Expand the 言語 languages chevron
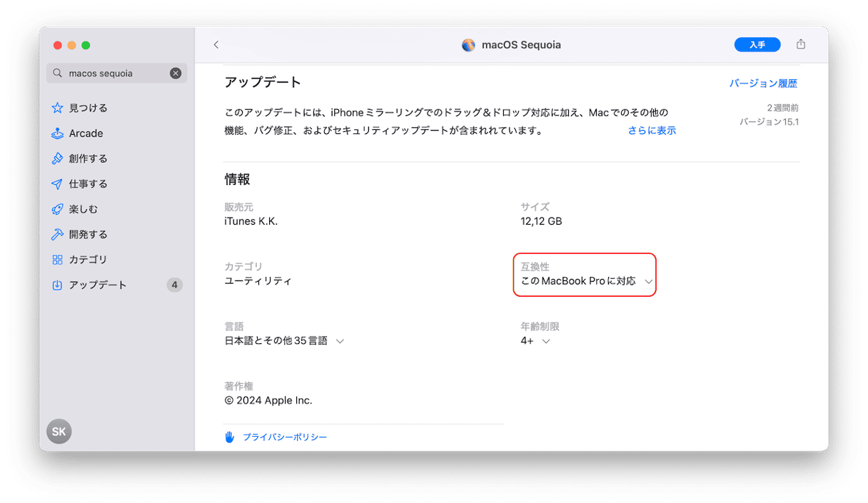Screen dimensions: 868x503 (x=340, y=342)
